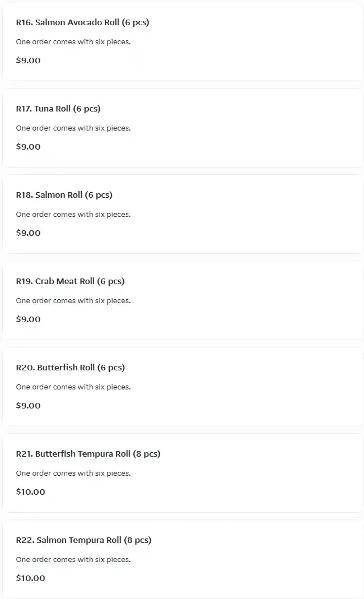This screenshot has width=364, height=599.
Task: Click the Crab Meat Roll $9.00 price
Action: pyautogui.click(x=28, y=319)
